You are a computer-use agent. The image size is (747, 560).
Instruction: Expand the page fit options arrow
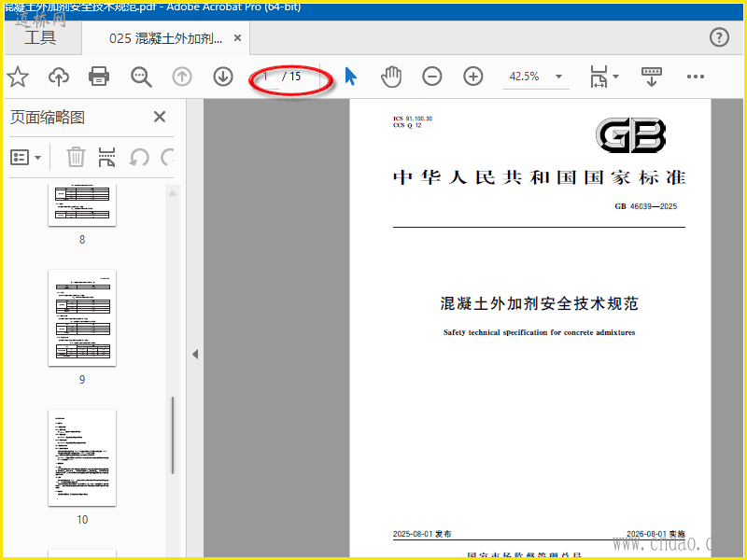click(x=615, y=77)
